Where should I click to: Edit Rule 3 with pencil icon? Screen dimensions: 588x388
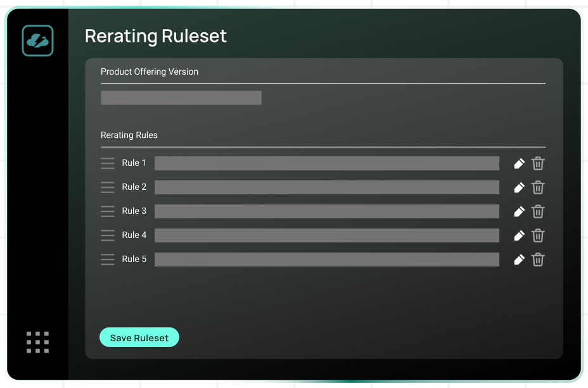click(519, 211)
